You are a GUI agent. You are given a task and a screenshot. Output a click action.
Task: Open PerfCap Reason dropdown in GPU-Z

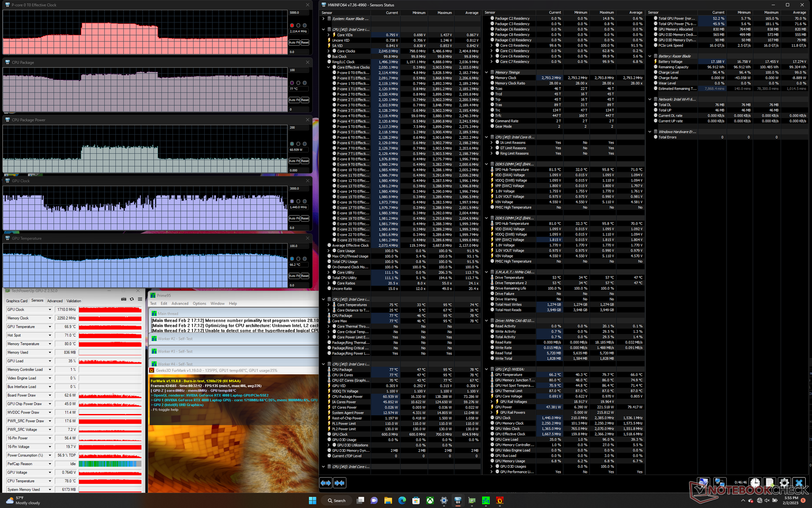50,464
